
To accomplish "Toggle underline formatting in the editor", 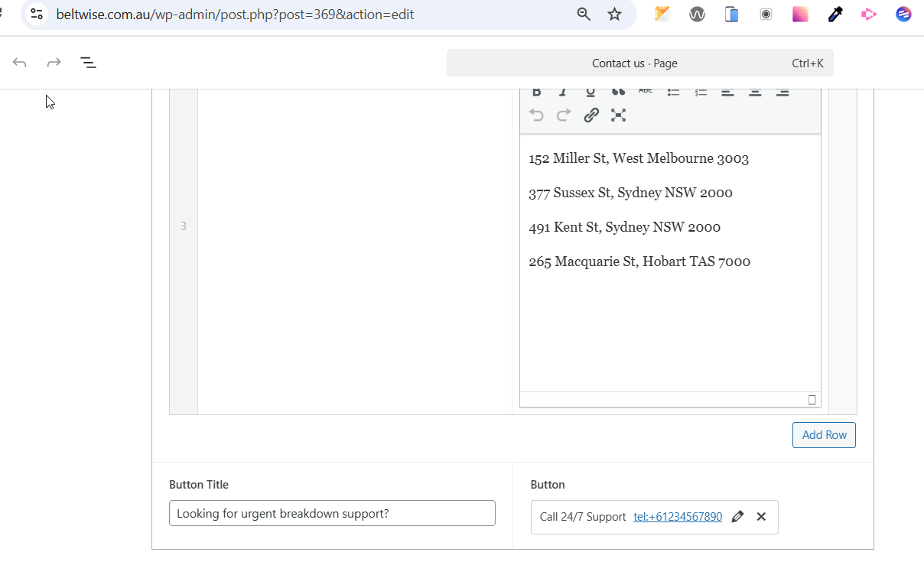I will pos(591,92).
